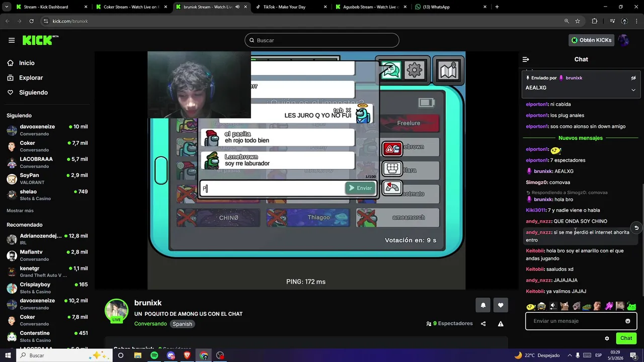Image resolution: width=644 pixels, height=362 pixels.
Task: Click the kick.com/brunixk address bar
Action: (x=302, y=21)
